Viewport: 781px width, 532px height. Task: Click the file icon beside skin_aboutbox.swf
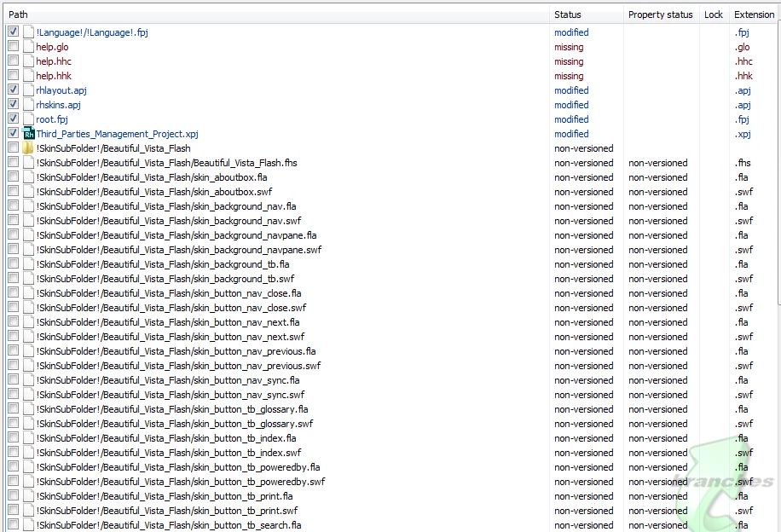pyautogui.click(x=28, y=192)
